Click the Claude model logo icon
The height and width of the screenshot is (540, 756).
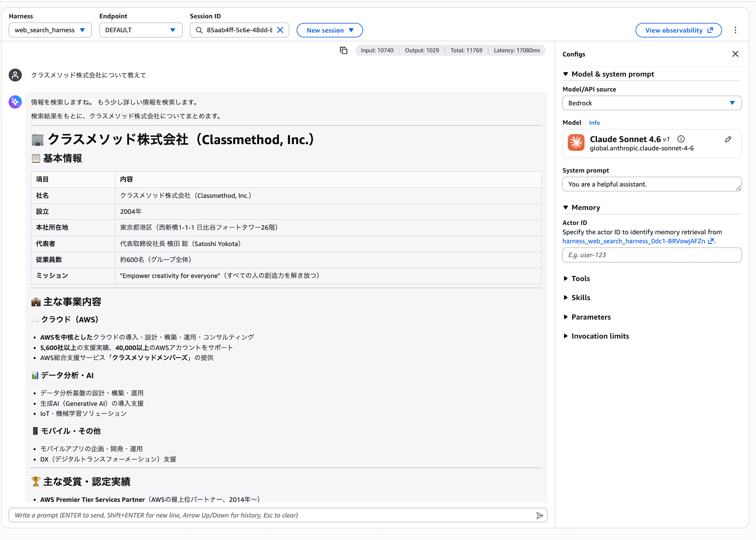[576, 143]
